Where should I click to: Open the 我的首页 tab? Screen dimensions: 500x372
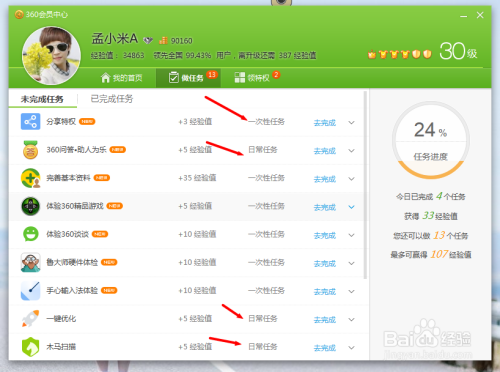click(122, 78)
